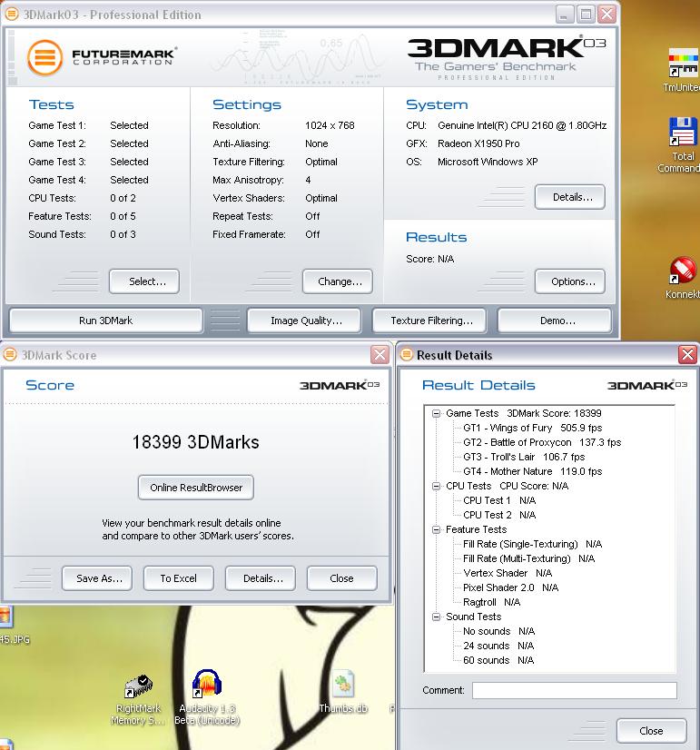Click the Futuremark Corporation logo icon

coord(45,57)
